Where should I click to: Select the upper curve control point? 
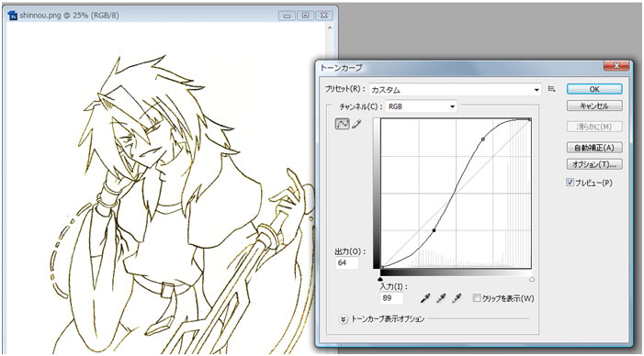483,139
